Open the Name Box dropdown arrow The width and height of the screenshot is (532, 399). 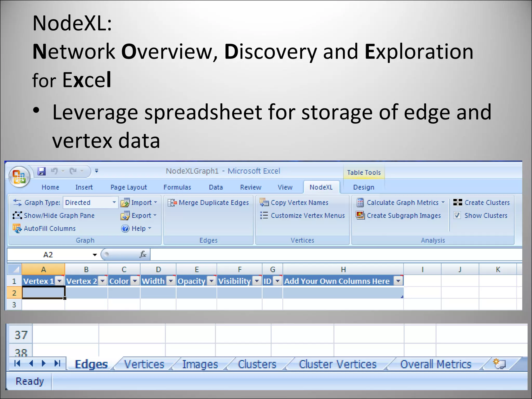(95, 255)
